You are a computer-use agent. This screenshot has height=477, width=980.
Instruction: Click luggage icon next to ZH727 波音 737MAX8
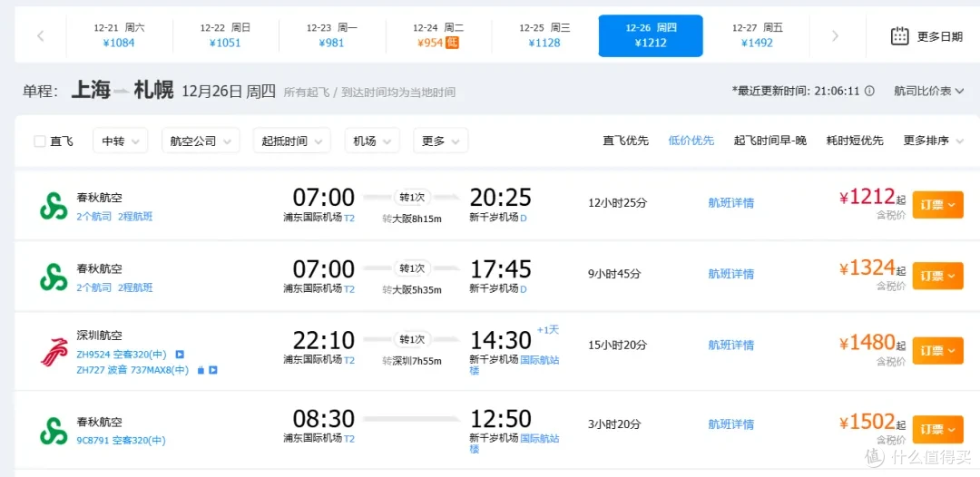[x=201, y=370]
